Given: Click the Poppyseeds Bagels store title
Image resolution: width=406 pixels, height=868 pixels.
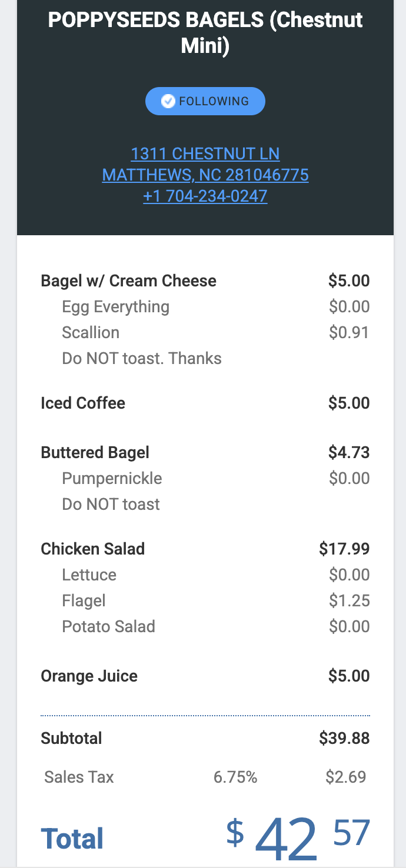Looking at the screenshot, I should (x=205, y=32).
